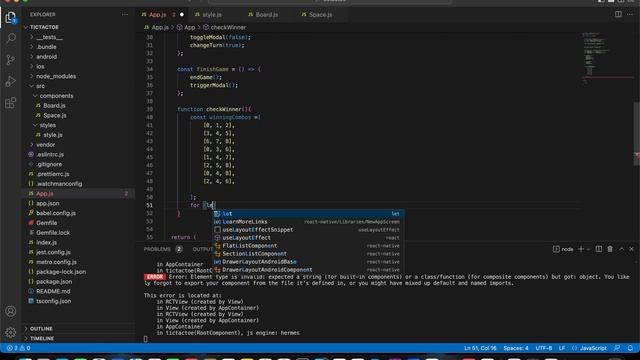Click UTF-8 encoding in status bar
Image resolution: width=640 pixels, height=360 pixels.
pos(544,348)
